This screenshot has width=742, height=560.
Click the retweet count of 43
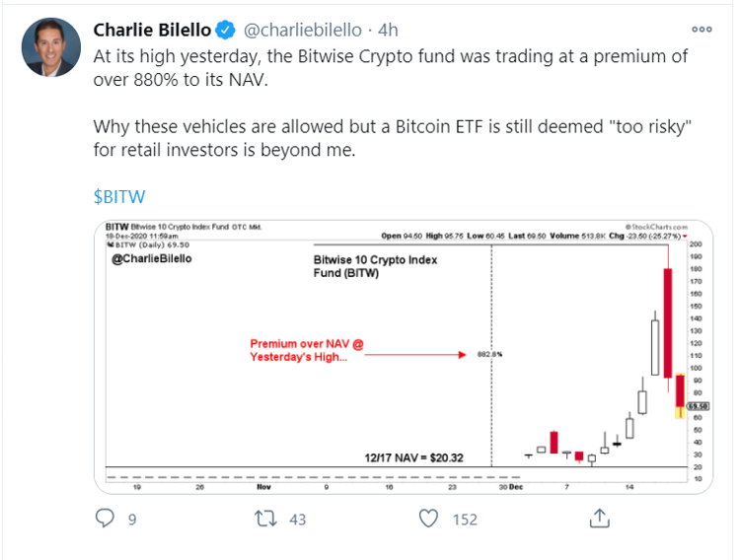[299, 519]
